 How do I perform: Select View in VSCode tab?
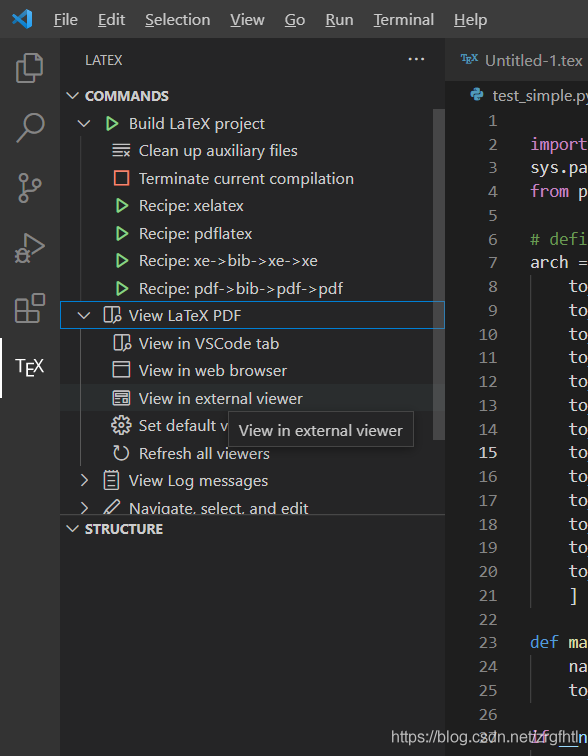click(x=209, y=343)
